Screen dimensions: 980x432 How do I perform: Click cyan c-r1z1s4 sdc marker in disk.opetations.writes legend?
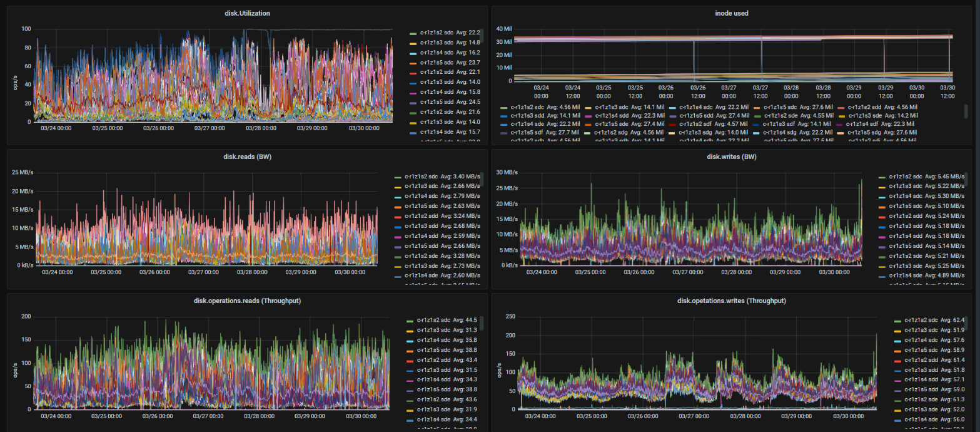coord(897,340)
